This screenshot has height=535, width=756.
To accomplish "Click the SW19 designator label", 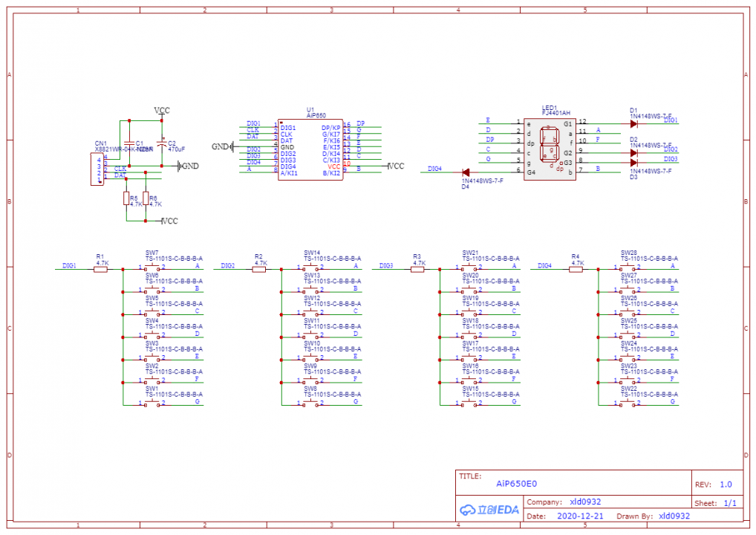I will (470, 298).
